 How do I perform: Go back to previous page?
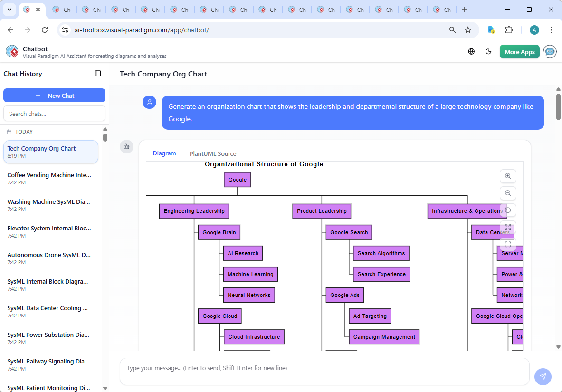point(10,30)
